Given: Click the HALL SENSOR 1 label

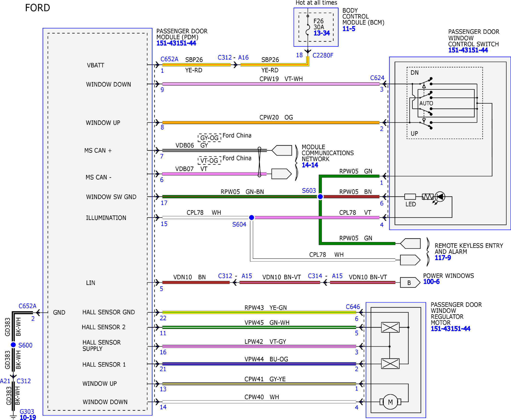Looking at the screenshot, I should click(104, 365).
